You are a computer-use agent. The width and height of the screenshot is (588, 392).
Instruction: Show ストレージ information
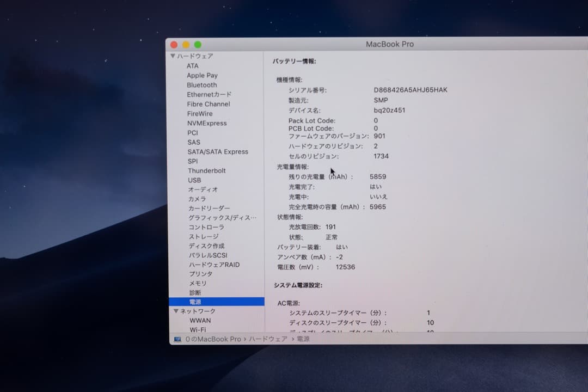[x=204, y=236]
